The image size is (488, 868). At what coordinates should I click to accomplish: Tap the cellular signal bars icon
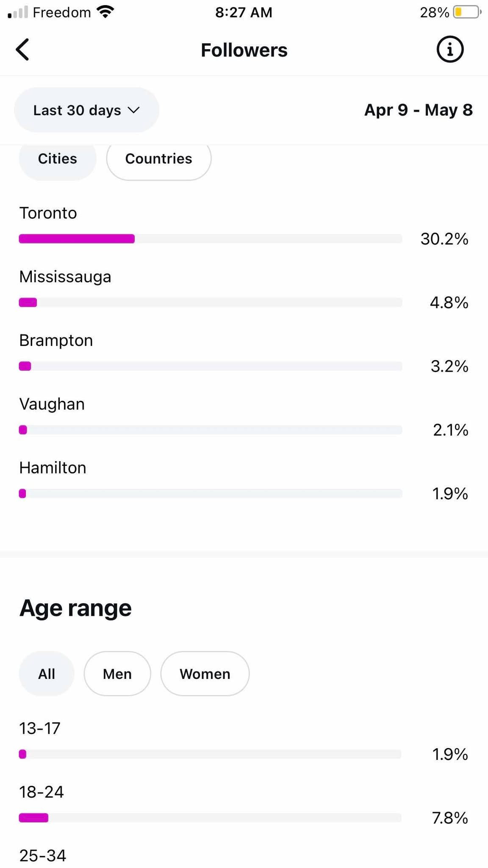(x=17, y=12)
